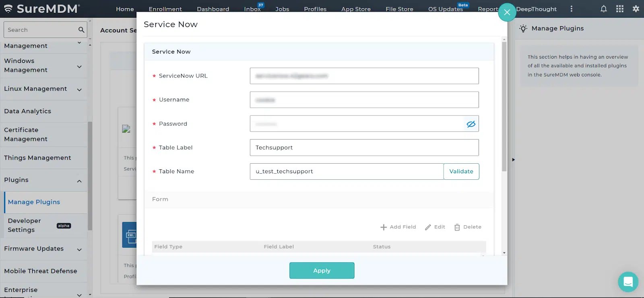Click the Apply button

point(322,271)
